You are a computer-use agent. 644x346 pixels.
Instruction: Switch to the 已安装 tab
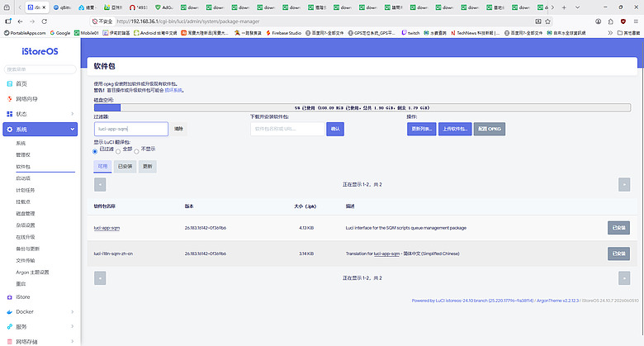coord(125,167)
